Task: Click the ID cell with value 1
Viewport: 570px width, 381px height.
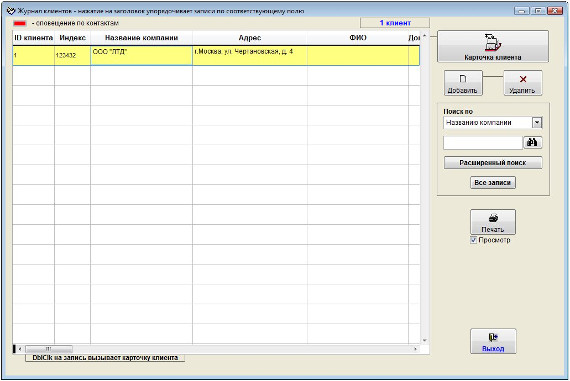Action: point(33,56)
